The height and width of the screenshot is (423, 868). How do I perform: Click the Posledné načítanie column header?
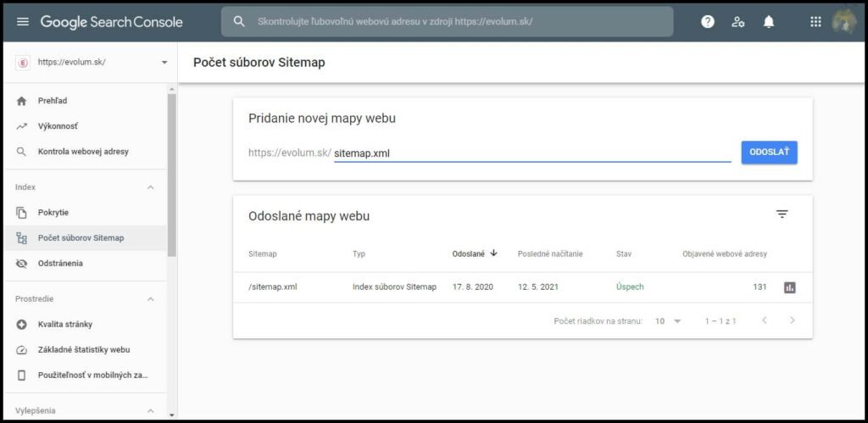550,254
